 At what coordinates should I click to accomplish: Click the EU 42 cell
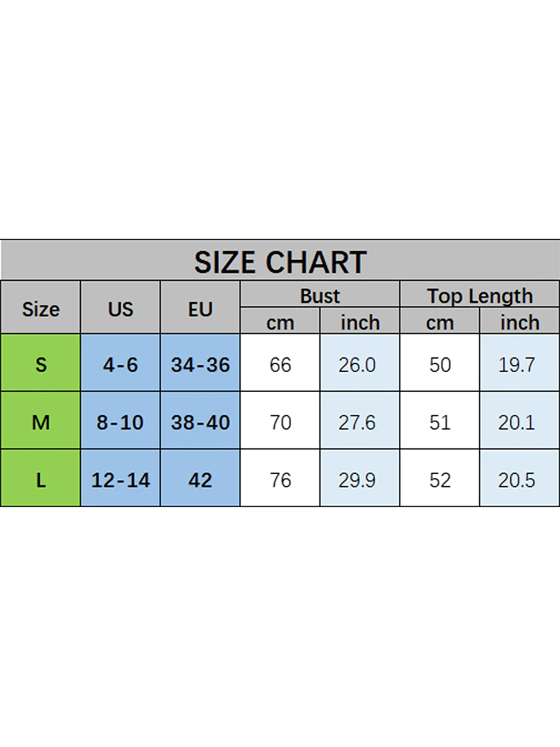[x=200, y=478]
